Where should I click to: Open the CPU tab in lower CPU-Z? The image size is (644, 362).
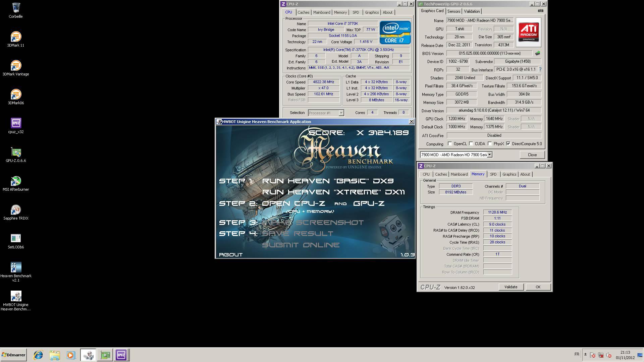coord(426,174)
